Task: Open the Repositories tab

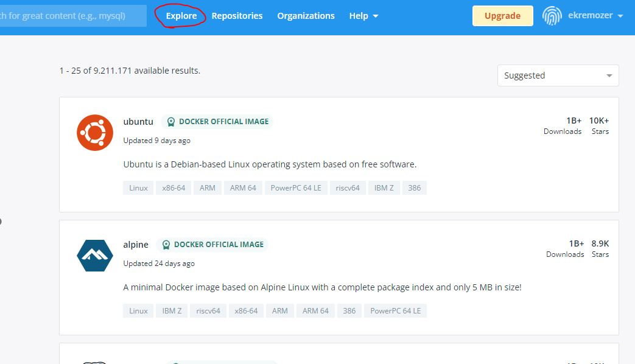Action: coord(237,16)
